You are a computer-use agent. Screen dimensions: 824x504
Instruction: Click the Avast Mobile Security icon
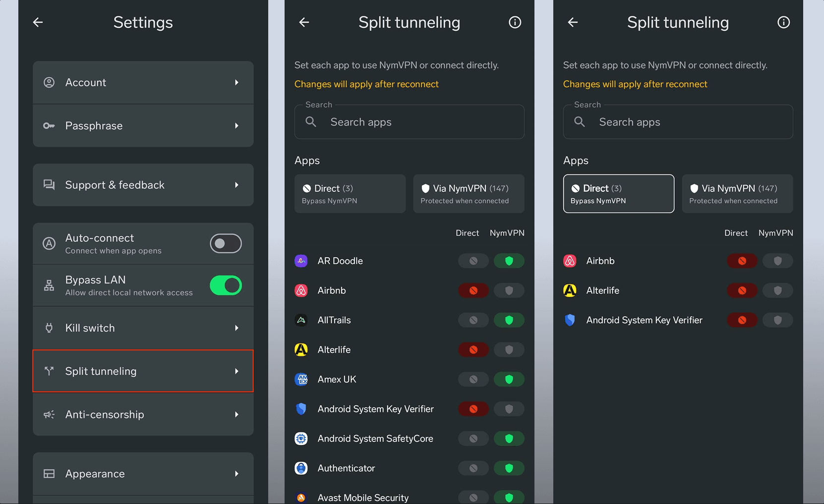coord(301,498)
